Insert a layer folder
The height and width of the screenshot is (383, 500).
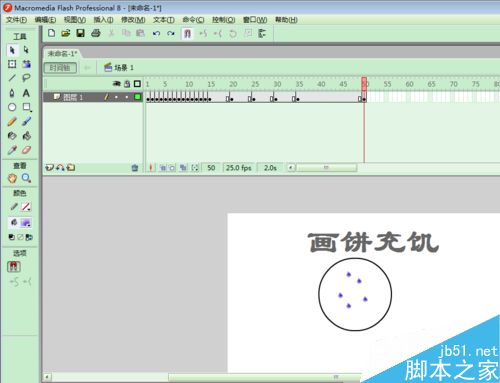pos(71,168)
